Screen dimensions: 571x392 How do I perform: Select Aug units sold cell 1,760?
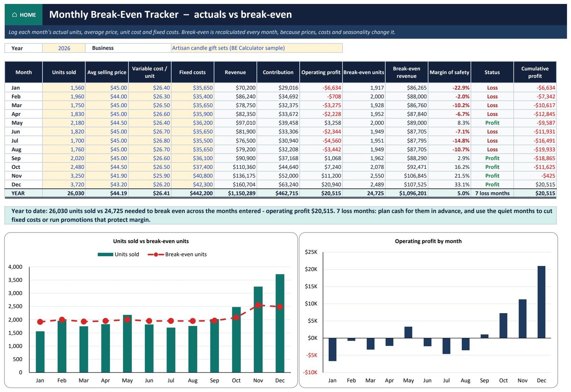coord(64,150)
